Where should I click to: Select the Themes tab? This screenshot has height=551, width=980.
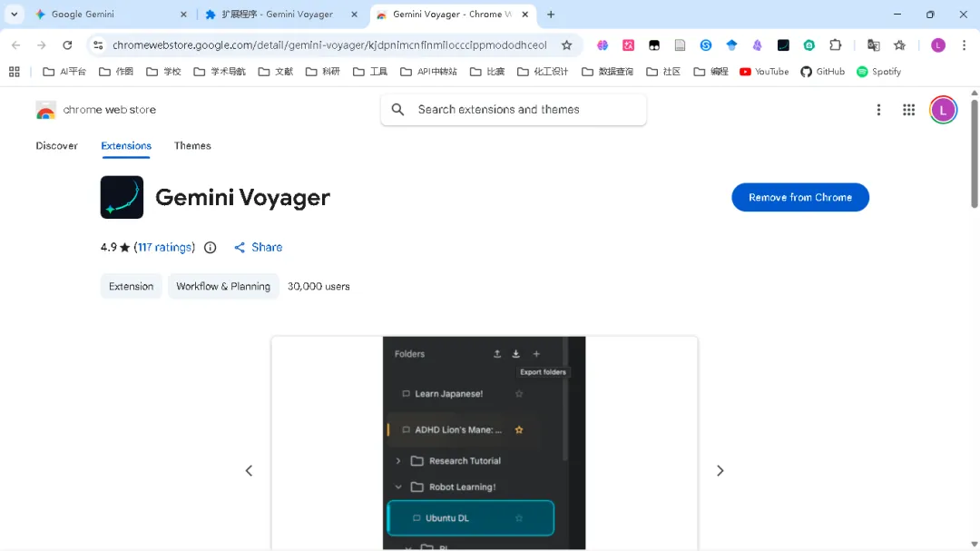(192, 146)
